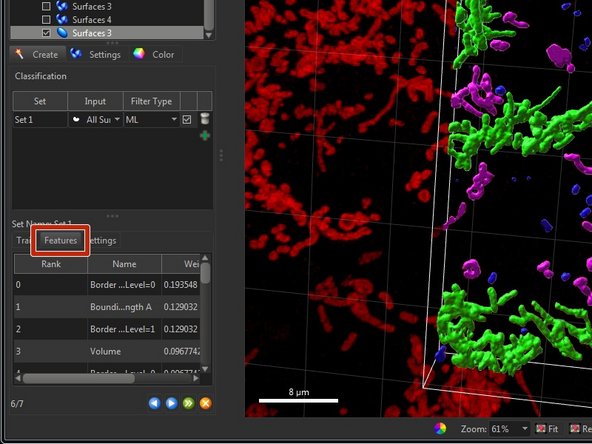Image resolution: width=592 pixels, height=444 pixels.
Task: Click the scene tree scroll down arrow
Action: [x=209, y=35]
